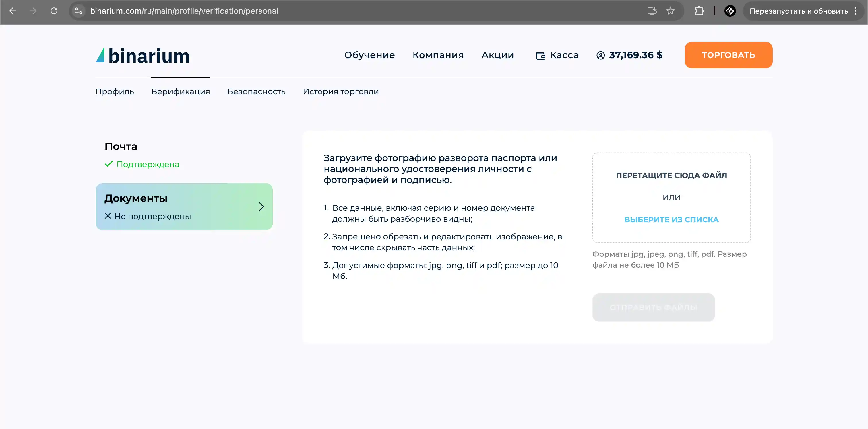Viewport: 868px width, 429px height.
Task: Reload the page with the refresh icon
Action: (x=54, y=11)
